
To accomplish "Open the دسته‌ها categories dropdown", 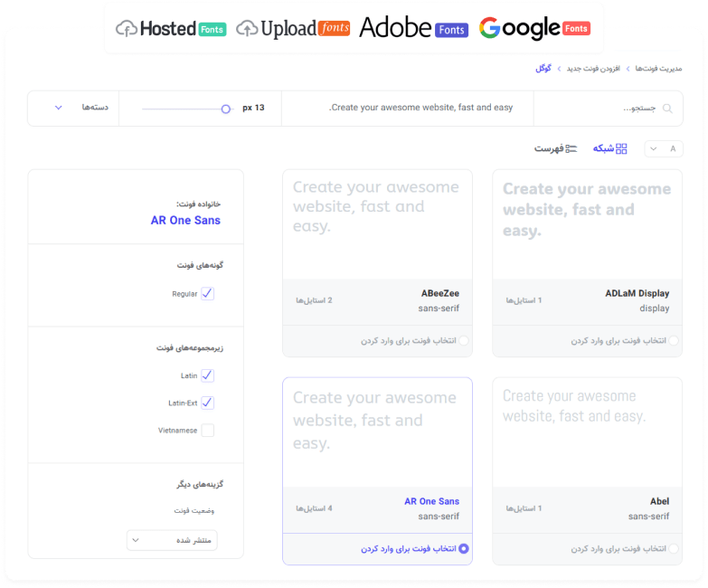I will coord(82,108).
